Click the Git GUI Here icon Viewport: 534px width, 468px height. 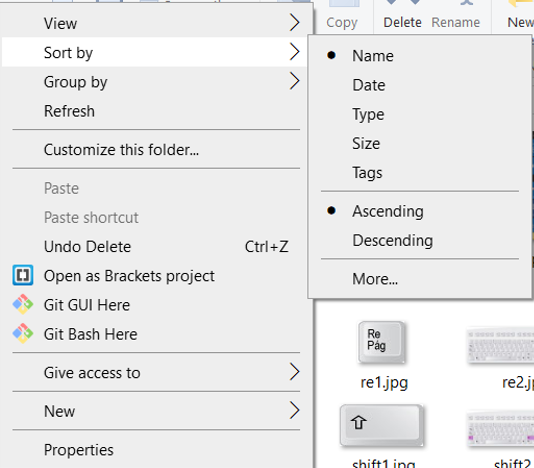pyautogui.click(x=23, y=305)
